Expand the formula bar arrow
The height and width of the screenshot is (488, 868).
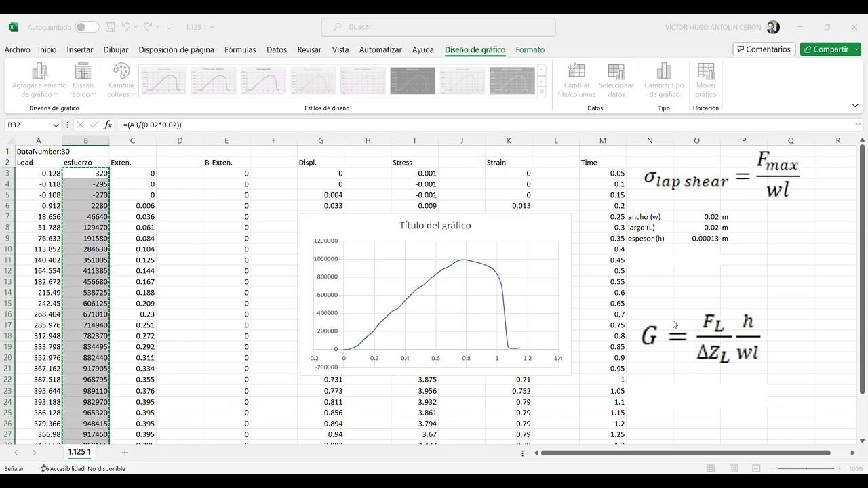coord(858,125)
